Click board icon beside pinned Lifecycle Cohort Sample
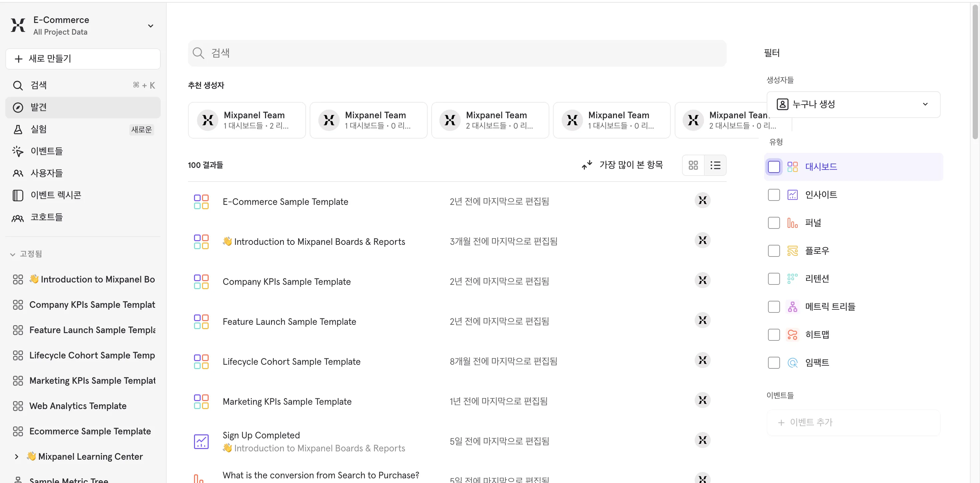The height and width of the screenshot is (483, 980). [x=18, y=355]
